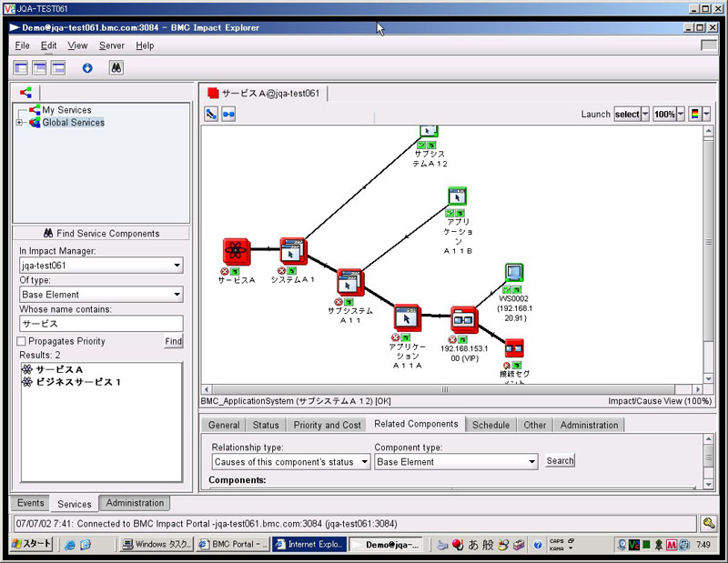
Task: Select the システムA1 node icon
Action: point(293,251)
